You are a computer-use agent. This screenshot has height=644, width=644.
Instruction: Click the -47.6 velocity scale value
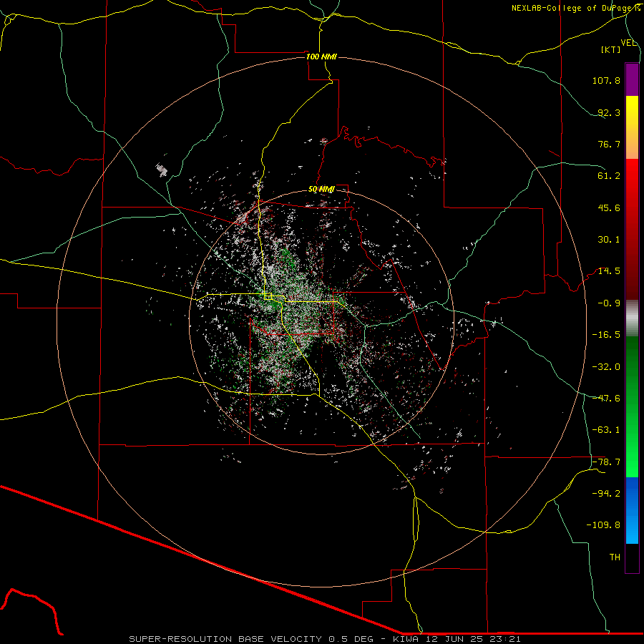click(x=606, y=399)
